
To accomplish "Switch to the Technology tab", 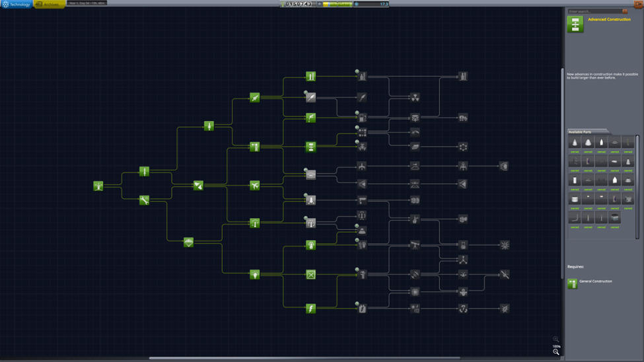I will (16, 4).
